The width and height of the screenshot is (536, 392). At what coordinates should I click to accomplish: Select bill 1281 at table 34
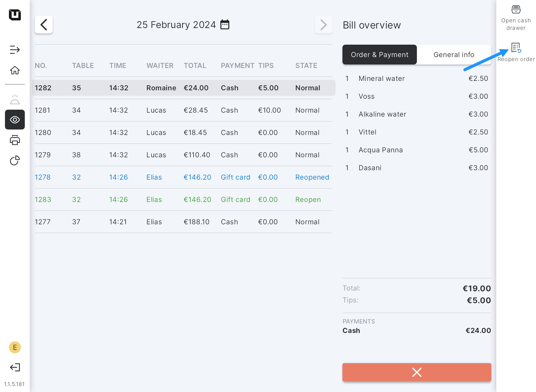(x=183, y=110)
